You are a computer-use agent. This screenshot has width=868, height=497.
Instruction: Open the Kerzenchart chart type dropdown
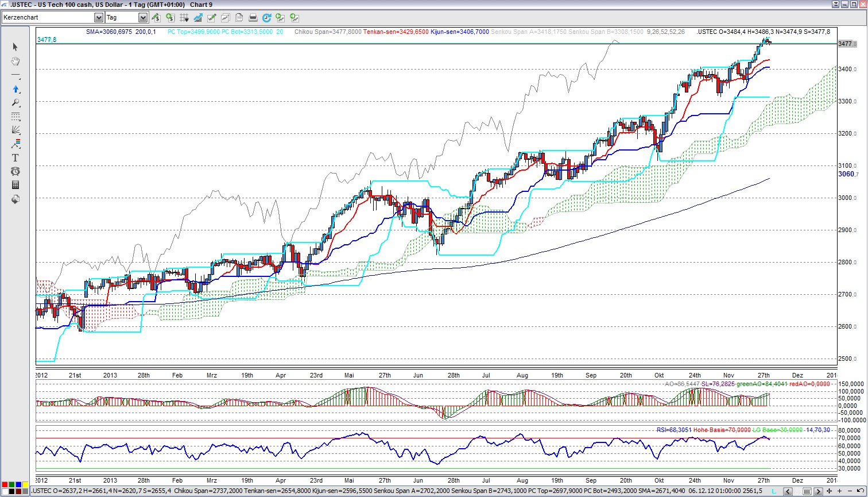[x=98, y=18]
